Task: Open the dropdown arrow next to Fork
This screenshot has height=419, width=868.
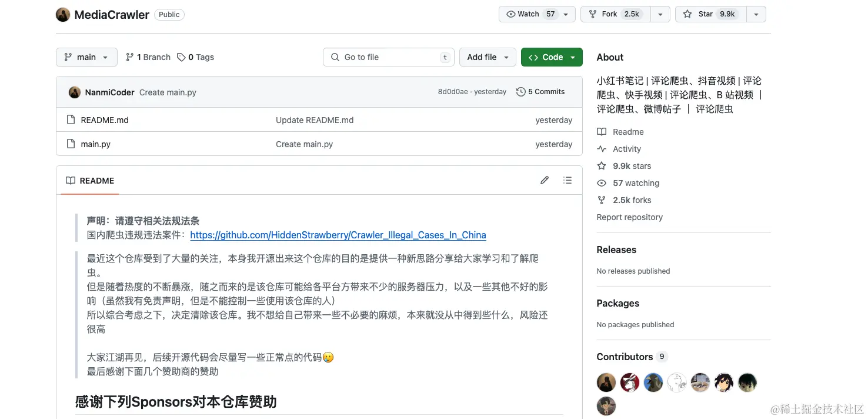Action: coord(660,14)
